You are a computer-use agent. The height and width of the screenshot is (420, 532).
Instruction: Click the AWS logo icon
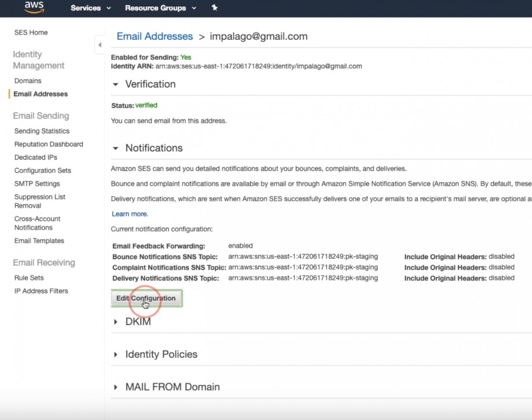pos(34,8)
